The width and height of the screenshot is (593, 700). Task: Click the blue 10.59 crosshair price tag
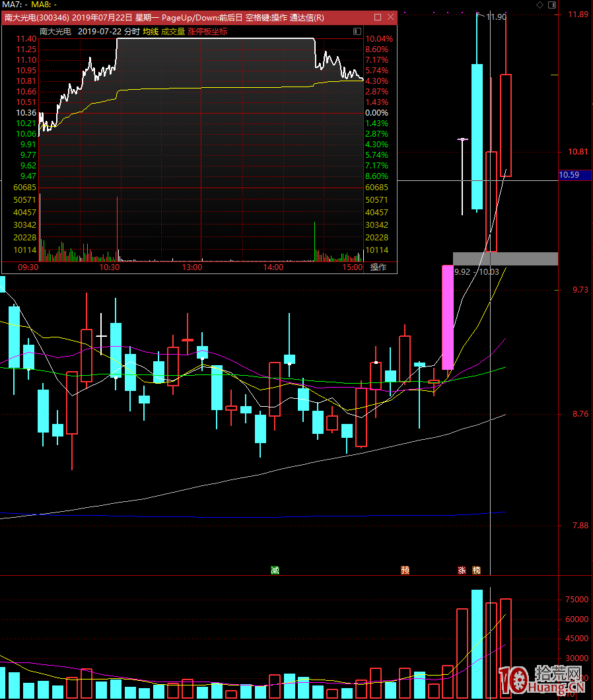tap(575, 175)
